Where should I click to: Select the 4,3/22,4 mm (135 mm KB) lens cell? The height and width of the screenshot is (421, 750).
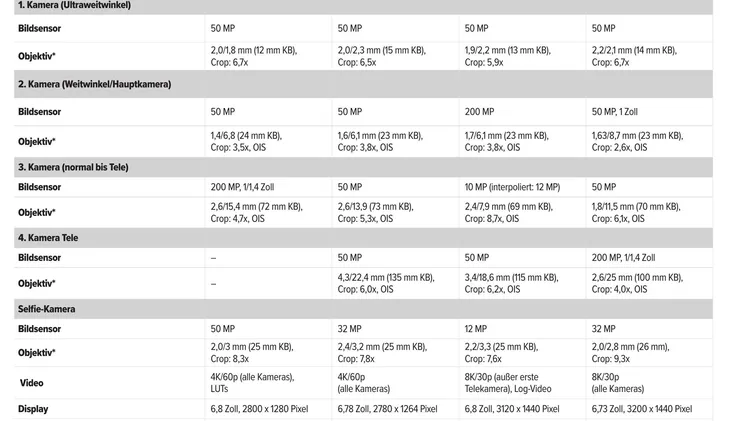point(395,283)
